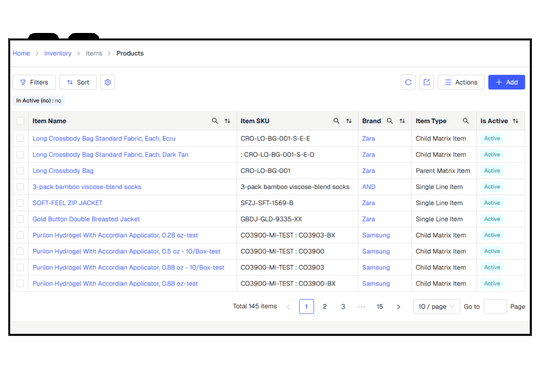Search icon in Item Name column
Viewport: 540px width, 384px height.
(215, 121)
